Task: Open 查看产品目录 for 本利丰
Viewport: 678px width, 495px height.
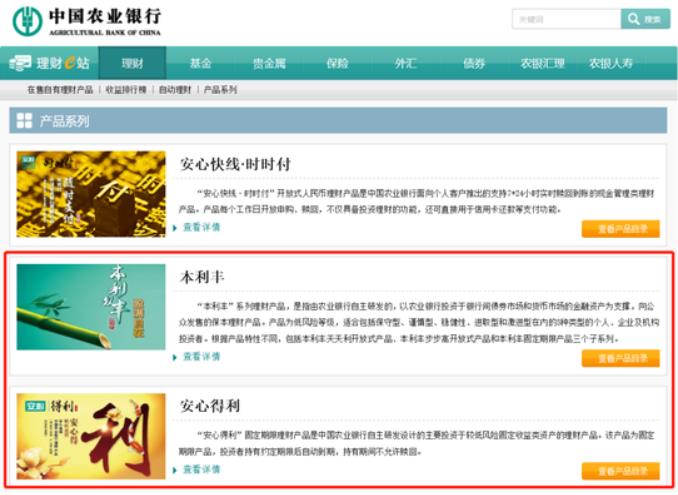Action: click(x=620, y=358)
